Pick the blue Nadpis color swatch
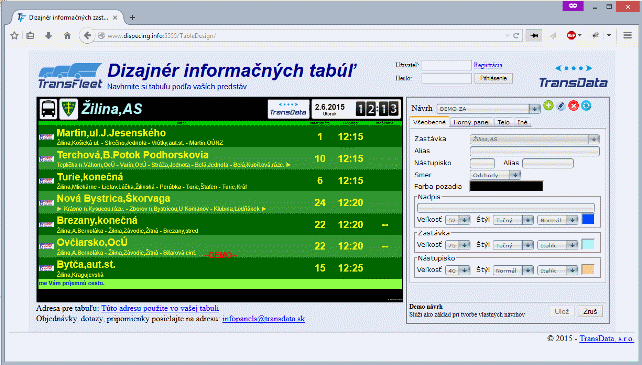The height and width of the screenshot is (365, 642). click(x=588, y=219)
